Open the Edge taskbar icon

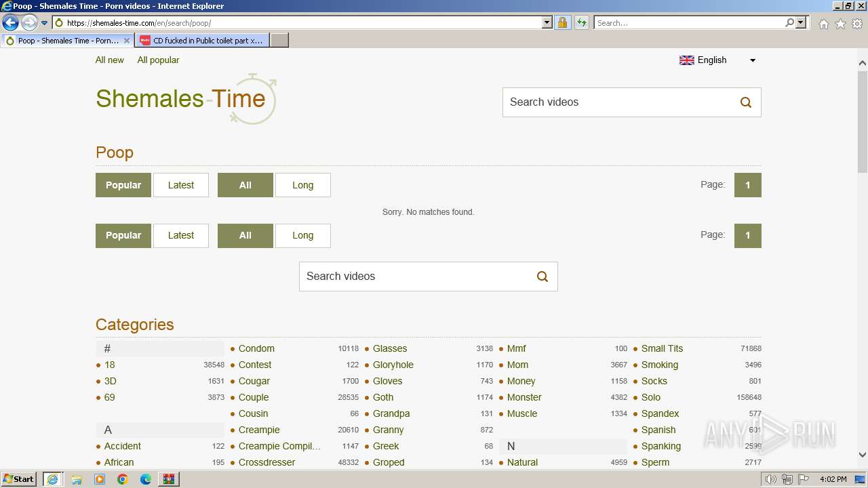pos(146,479)
